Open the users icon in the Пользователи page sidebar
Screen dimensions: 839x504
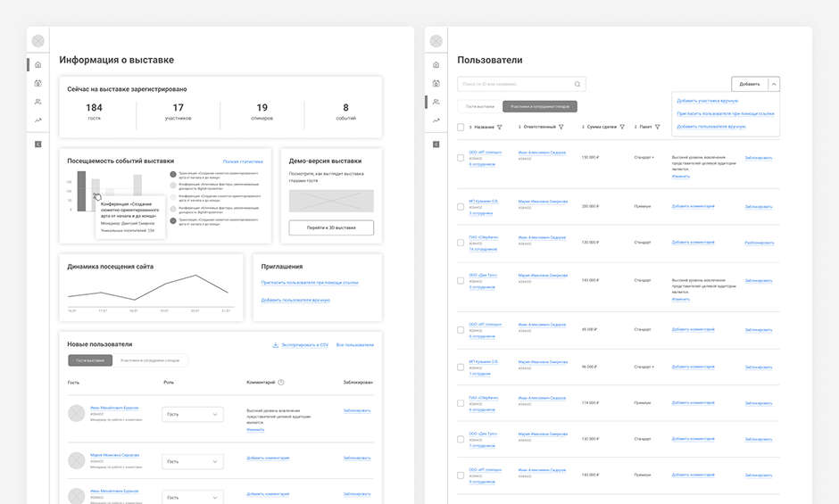coord(436,102)
